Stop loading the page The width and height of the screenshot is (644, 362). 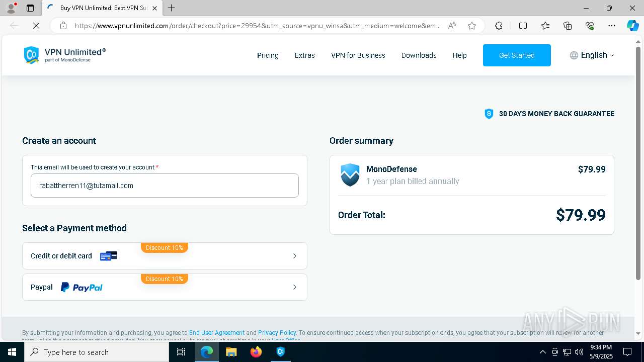(36, 26)
